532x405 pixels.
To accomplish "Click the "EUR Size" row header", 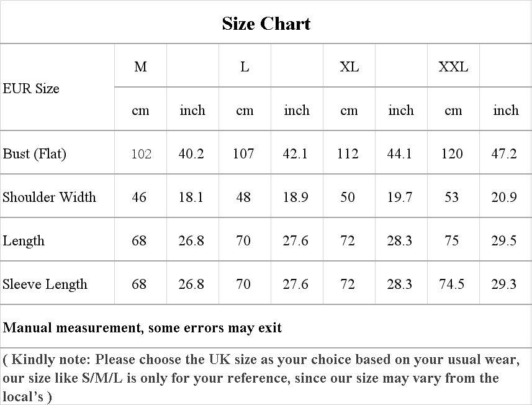I will click(x=31, y=88).
